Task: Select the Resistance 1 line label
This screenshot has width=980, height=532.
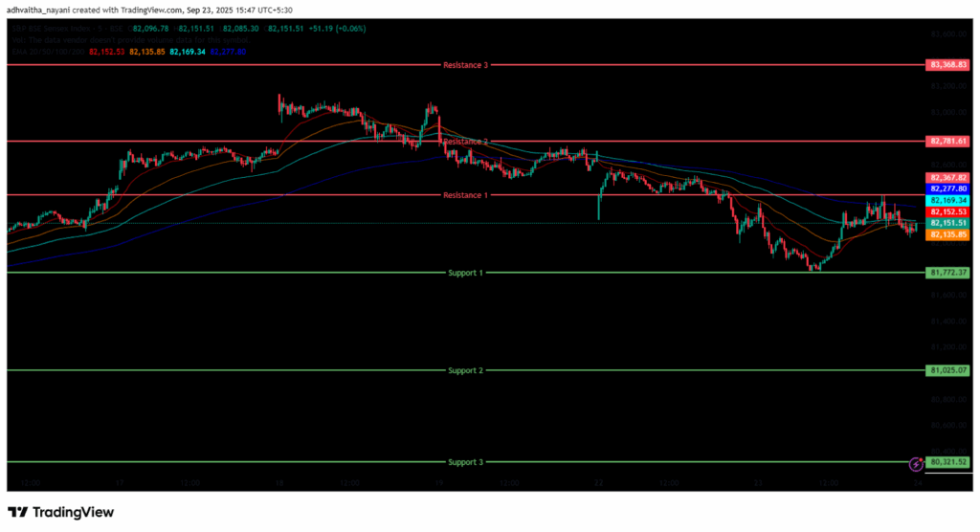Action: (x=465, y=195)
